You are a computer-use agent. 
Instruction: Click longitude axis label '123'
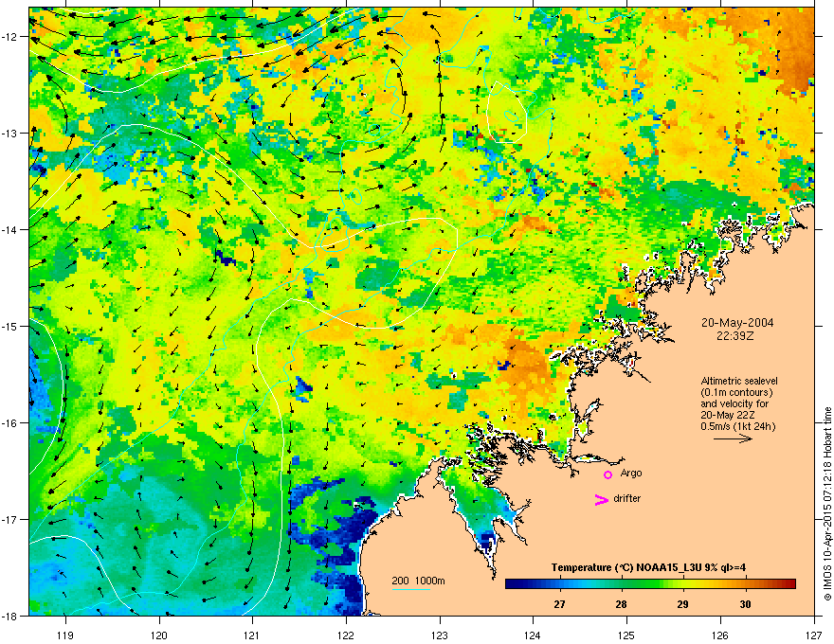click(440, 635)
